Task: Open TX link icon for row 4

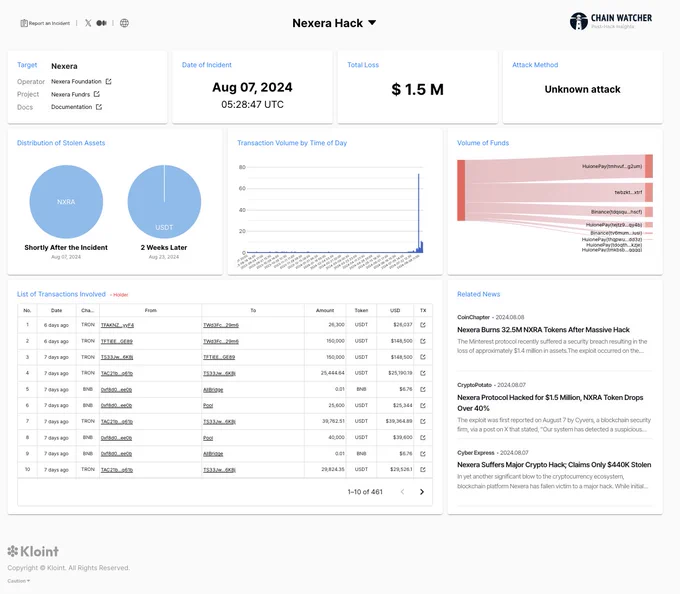Action: click(x=423, y=373)
